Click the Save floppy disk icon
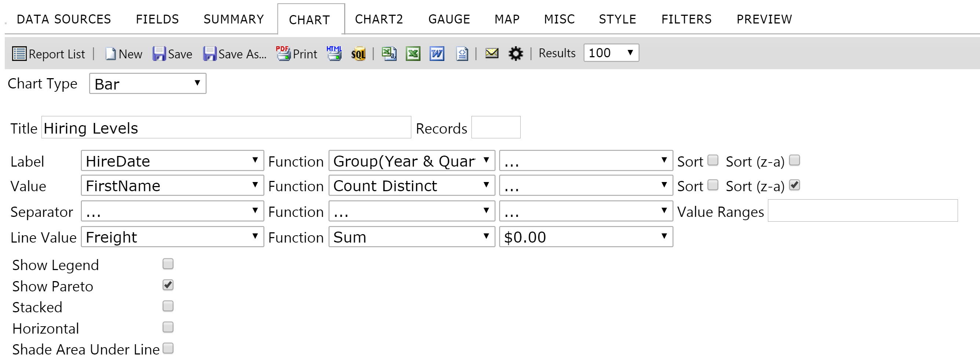Viewport: 980px width, 360px height. [159, 54]
